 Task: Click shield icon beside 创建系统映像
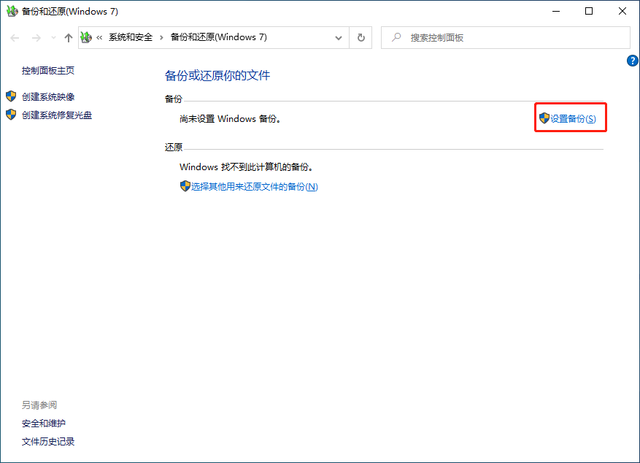click(x=11, y=96)
